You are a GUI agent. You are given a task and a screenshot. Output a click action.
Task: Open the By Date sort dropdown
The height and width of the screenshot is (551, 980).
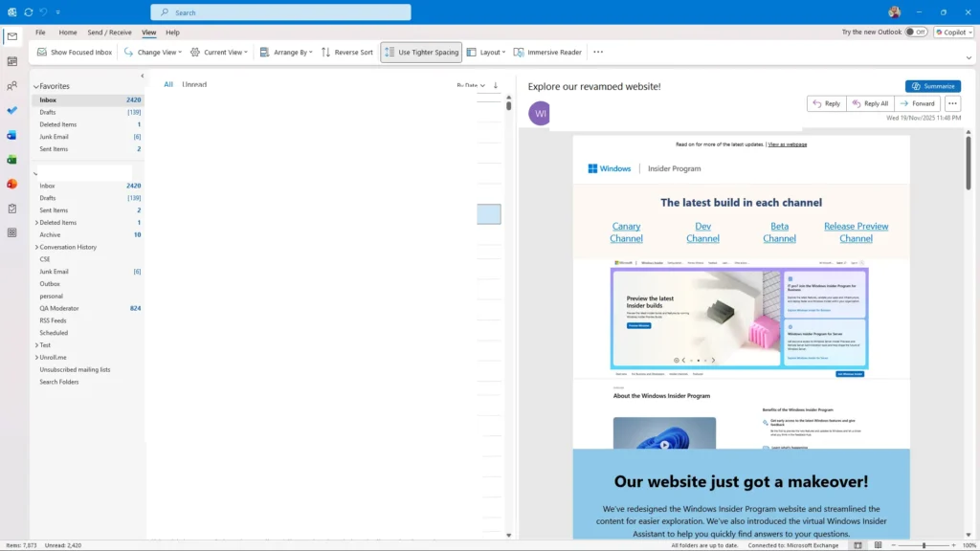coord(471,85)
